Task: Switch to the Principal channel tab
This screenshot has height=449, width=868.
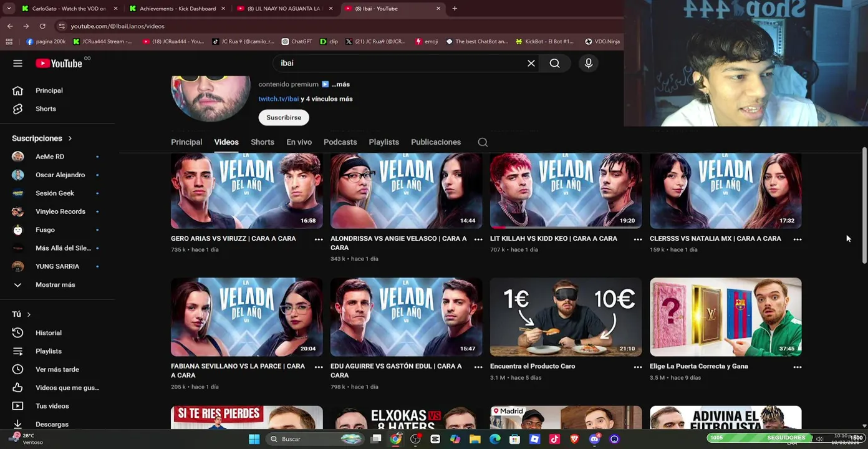Action: tap(186, 142)
